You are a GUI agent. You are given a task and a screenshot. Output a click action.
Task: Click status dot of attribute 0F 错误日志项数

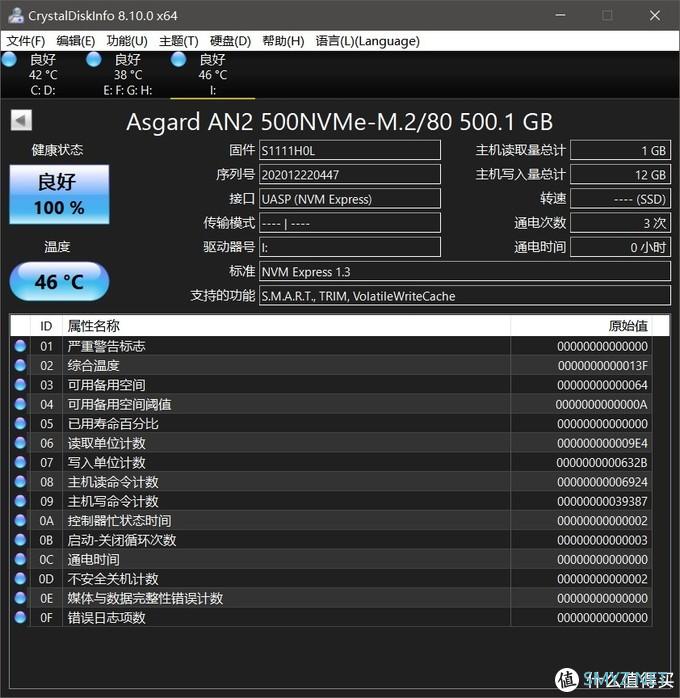[20, 617]
